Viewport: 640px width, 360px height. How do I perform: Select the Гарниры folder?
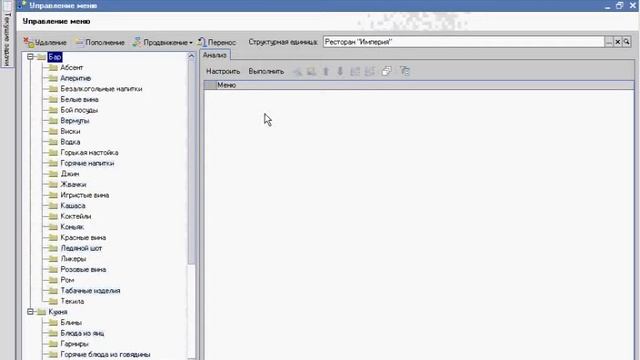(x=74, y=344)
